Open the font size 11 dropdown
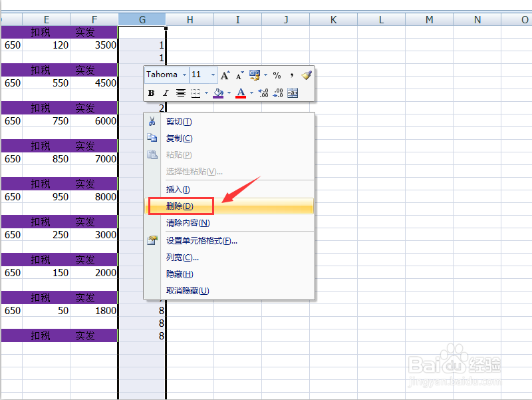 click(x=213, y=75)
